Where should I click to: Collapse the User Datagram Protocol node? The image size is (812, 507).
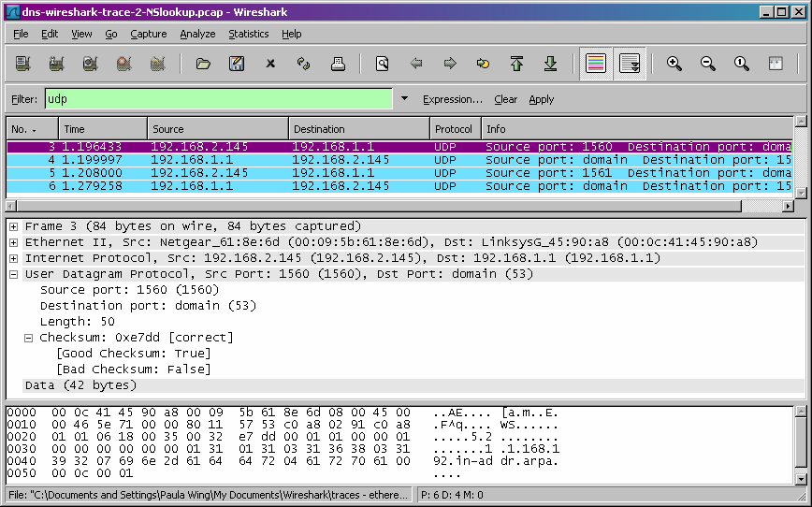pyautogui.click(x=14, y=274)
